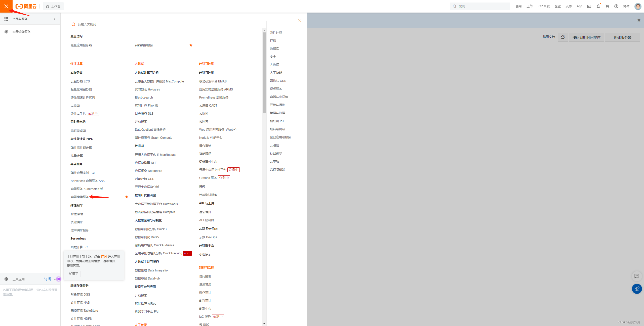Open 应用实时监控服务 ARMS

(216, 89)
